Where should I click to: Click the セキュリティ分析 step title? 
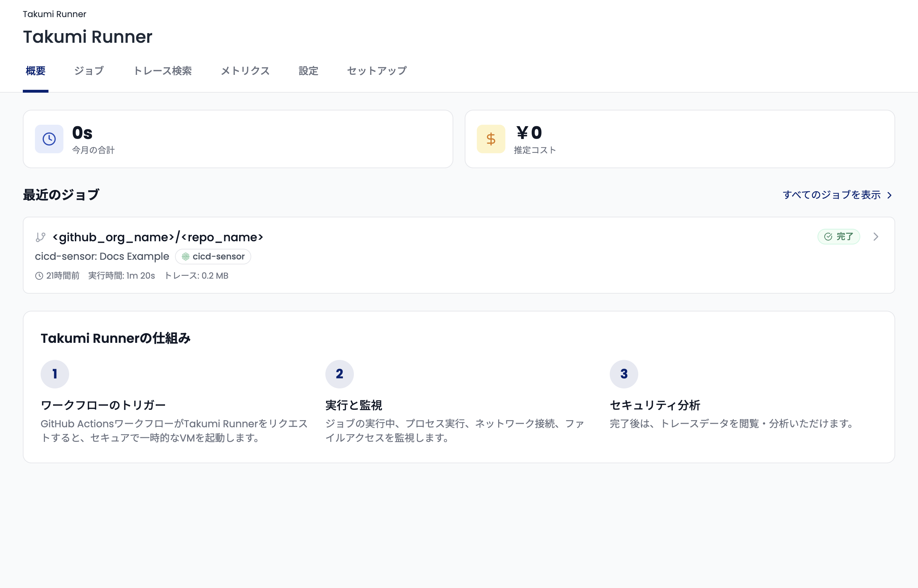[655, 405]
